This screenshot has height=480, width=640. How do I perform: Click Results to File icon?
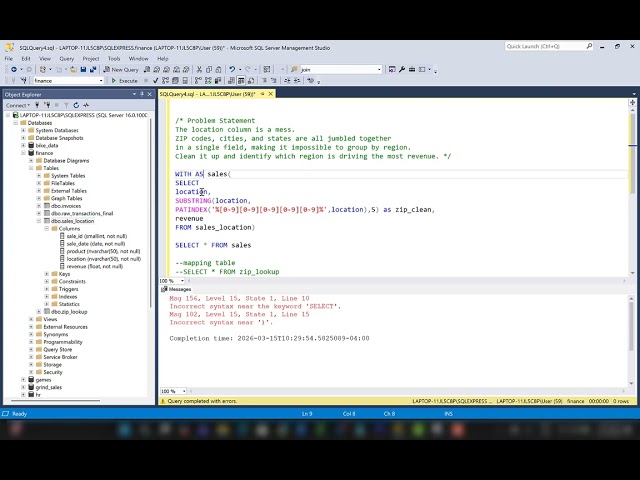[x=251, y=80]
